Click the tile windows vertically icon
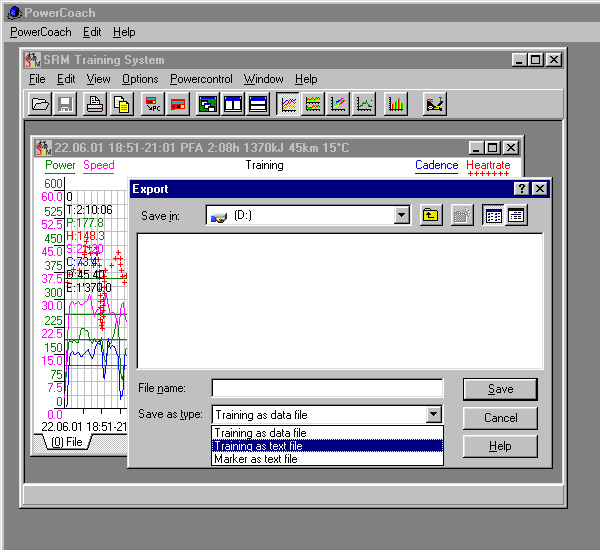 point(233,104)
